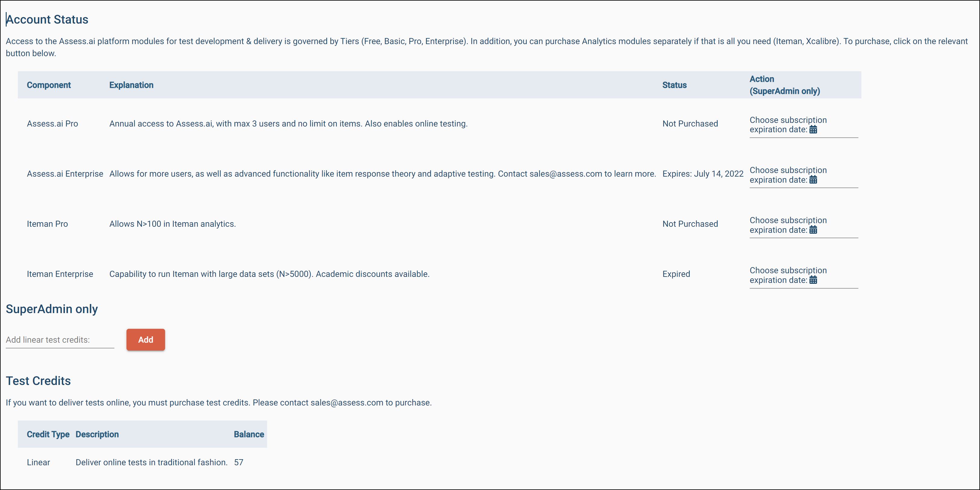This screenshot has width=980, height=490.
Task: Open the Iteman Enterprise expiration date calendar
Action: tap(813, 280)
